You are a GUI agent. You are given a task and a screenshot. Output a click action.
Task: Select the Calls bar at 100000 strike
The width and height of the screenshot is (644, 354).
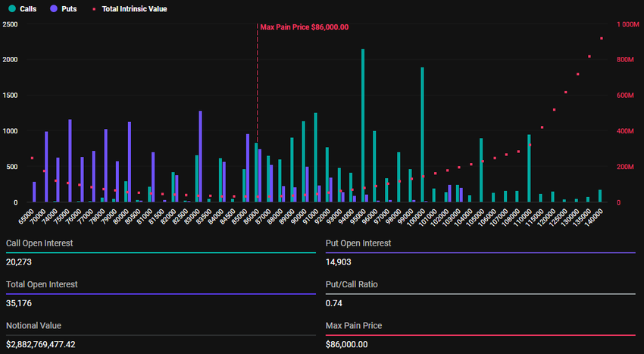pos(422,134)
